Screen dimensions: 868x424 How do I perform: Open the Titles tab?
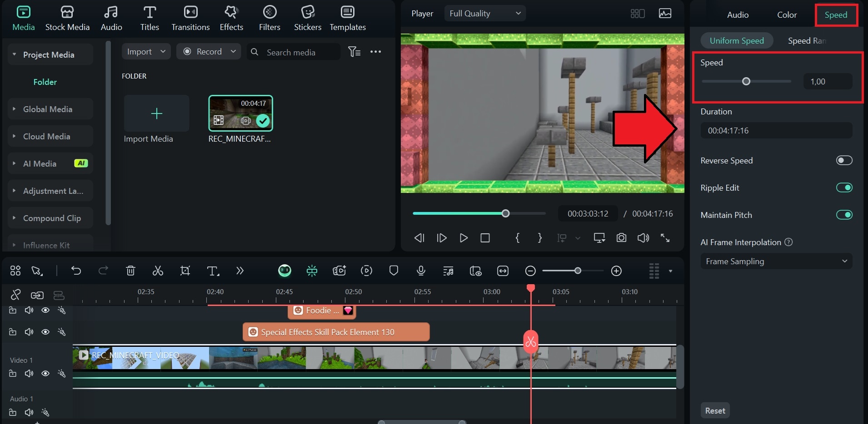[x=150, y=18]
